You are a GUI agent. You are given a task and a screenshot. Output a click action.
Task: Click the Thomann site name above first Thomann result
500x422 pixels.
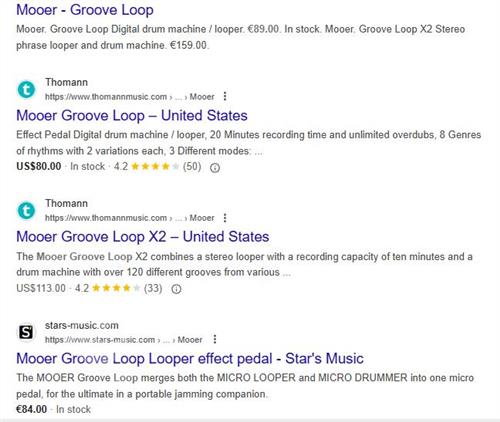click(x=66, y=82)
